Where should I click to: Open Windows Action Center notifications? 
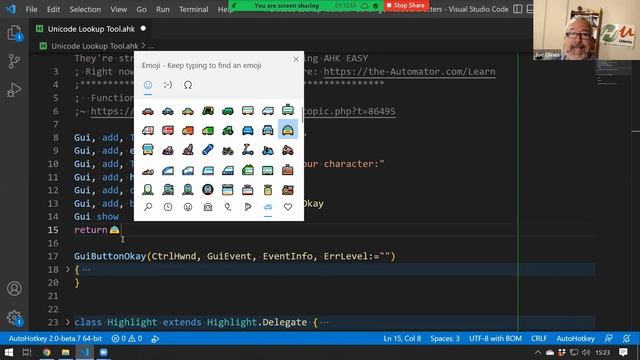[x=623, y=352]
